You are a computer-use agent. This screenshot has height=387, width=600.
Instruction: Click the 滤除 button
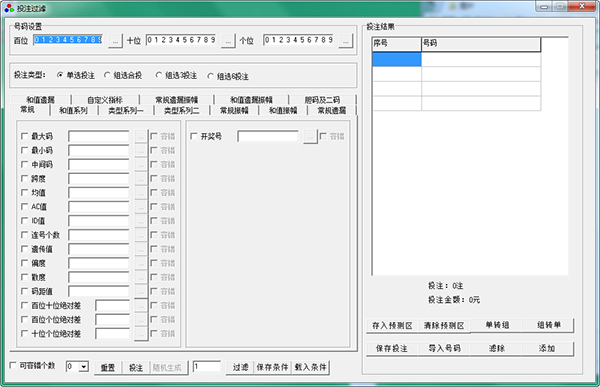(496, 348)
